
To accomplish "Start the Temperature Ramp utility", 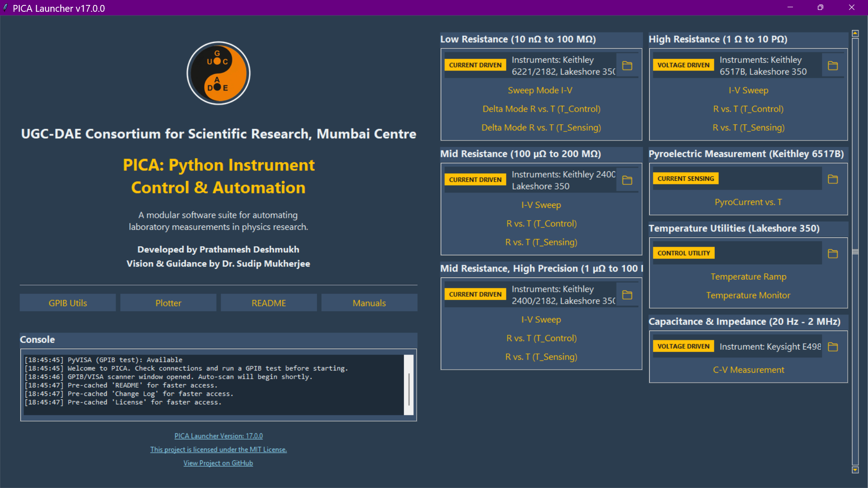I will [x=748, y=277].
